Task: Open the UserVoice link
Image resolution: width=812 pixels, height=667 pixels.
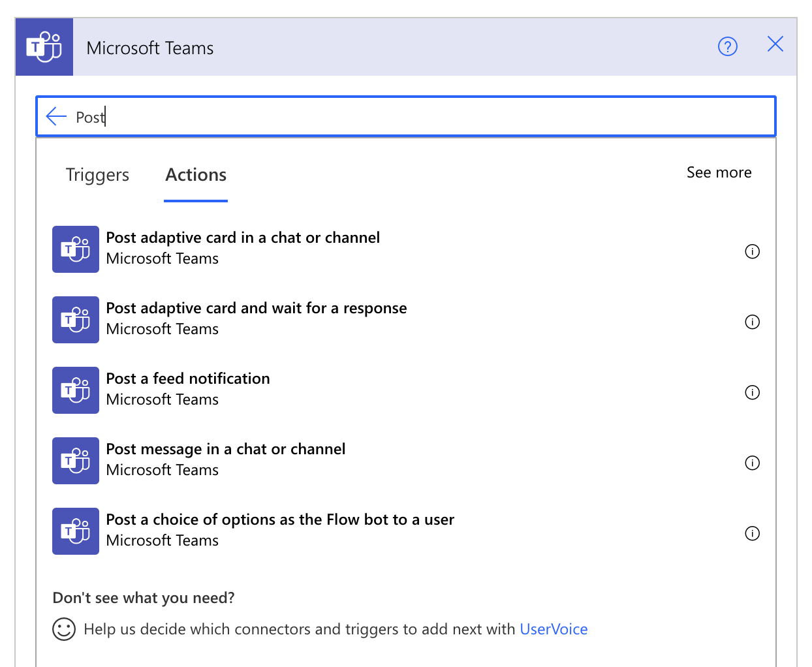Action: click(554, 629)
